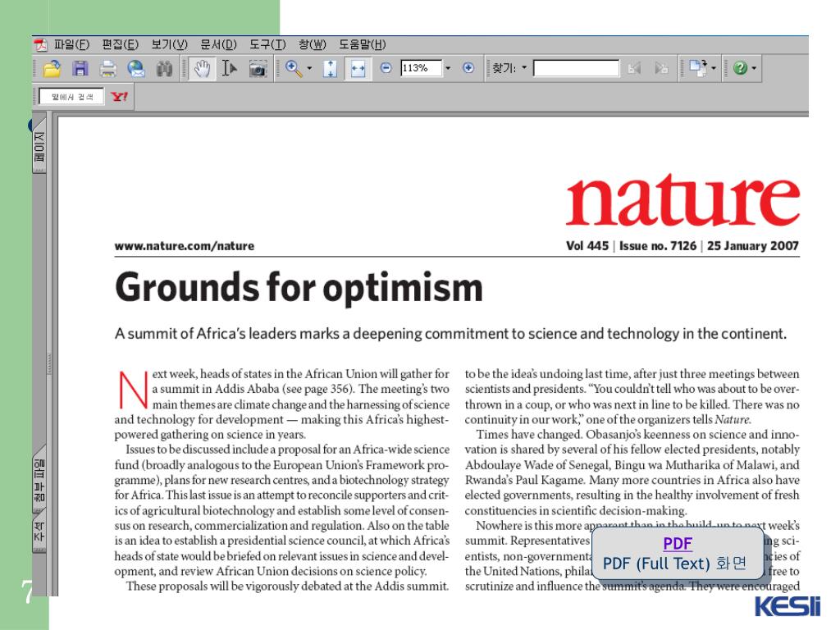Click the 찾기 find text field
Viewport: 840px width, 630px height.
(x=576, y=68)
